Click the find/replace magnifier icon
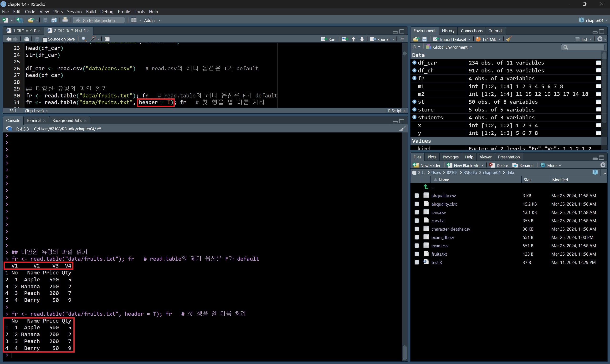 click(x=84, y=39)
